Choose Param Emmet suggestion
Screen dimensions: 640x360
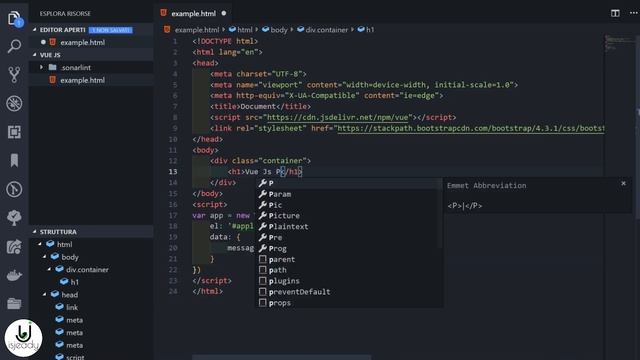[349, 194]
